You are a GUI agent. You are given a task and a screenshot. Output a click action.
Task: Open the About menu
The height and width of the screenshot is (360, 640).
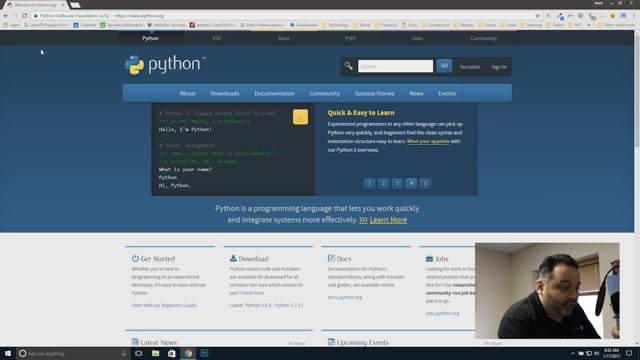[187, 93]
